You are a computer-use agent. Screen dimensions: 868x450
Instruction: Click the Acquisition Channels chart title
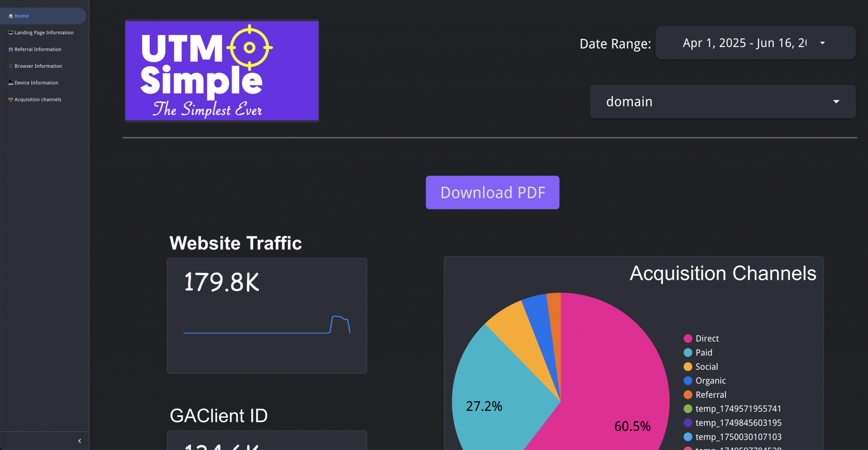click(723, 274)
